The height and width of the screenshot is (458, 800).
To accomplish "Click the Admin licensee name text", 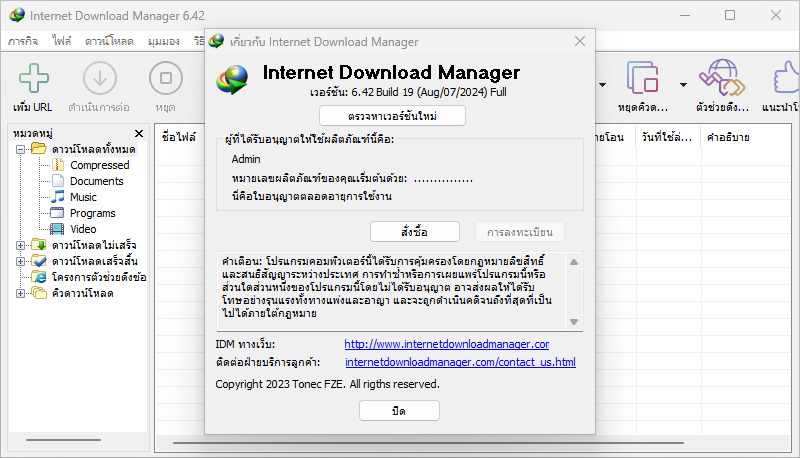I will pos(246,159).
